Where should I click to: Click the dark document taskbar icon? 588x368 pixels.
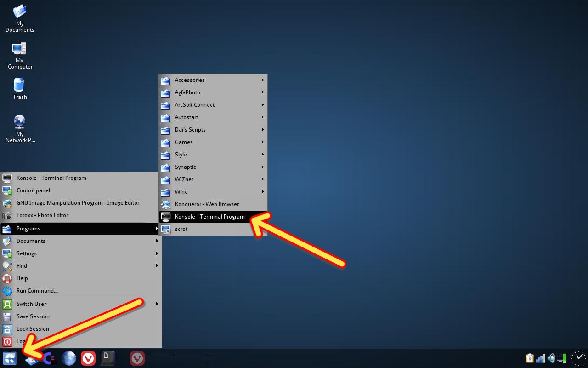(x=107, y=358)
